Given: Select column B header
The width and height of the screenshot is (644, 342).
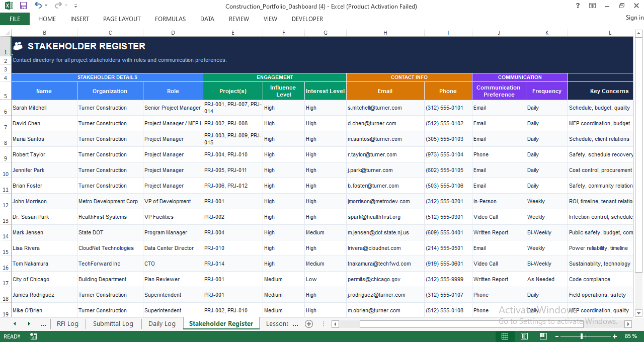Looking at the screenshot, I should click(x=44, y=33).
